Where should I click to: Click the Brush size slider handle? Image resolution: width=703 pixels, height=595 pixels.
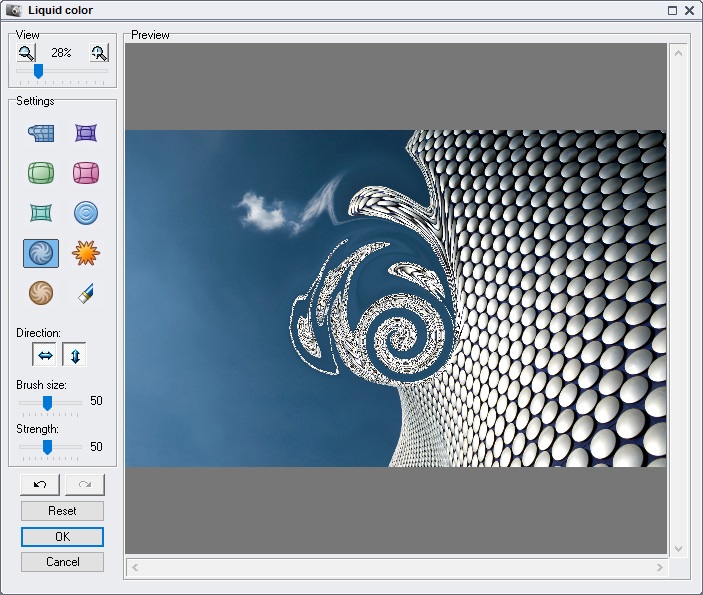click(x=47, y=403)
